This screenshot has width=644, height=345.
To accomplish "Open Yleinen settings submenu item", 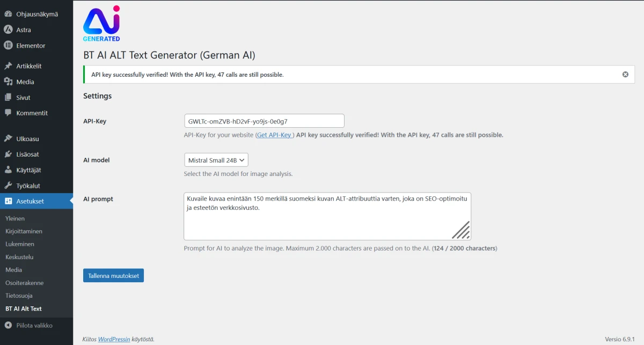I will tap(15, 218).
